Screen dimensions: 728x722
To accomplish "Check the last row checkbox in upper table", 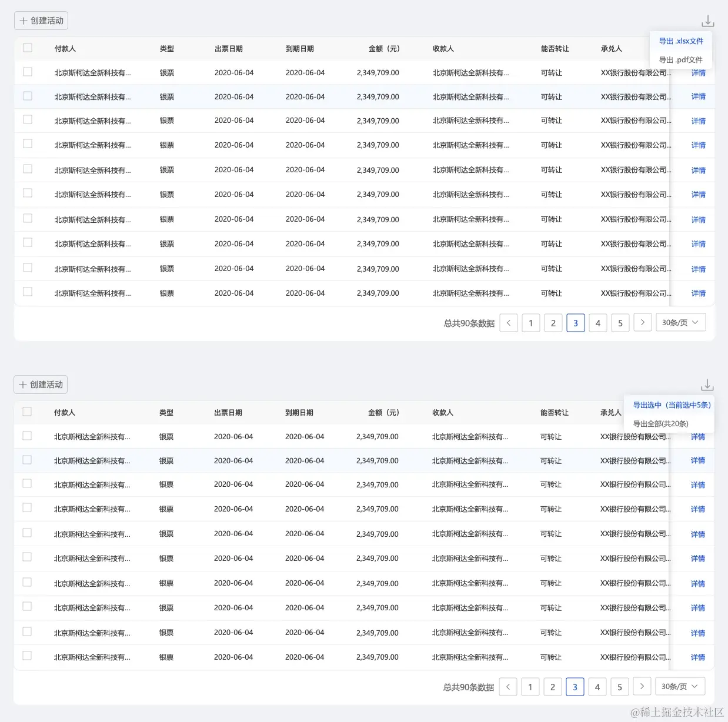I will click(x=28, y=292).
